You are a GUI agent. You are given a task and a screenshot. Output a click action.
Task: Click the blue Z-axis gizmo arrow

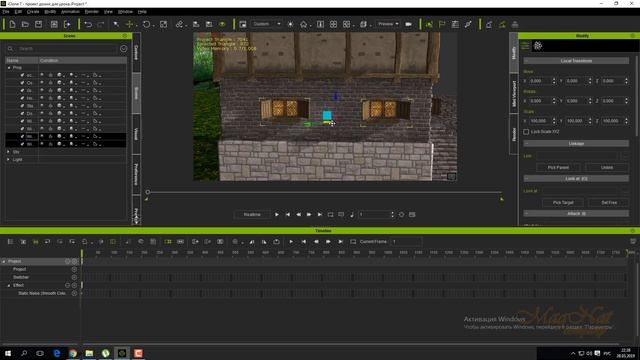pos(335,96)
